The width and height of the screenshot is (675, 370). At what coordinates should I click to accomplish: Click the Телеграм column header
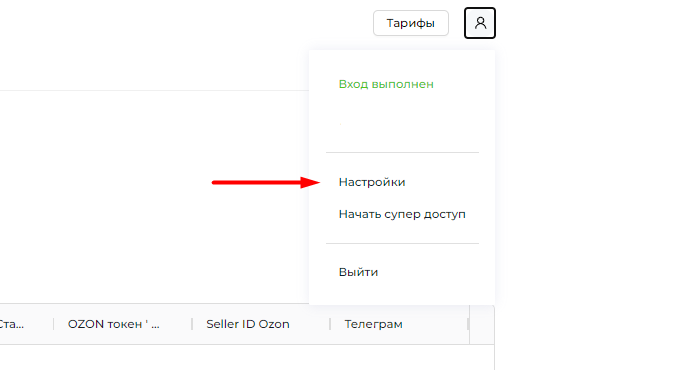373,324
